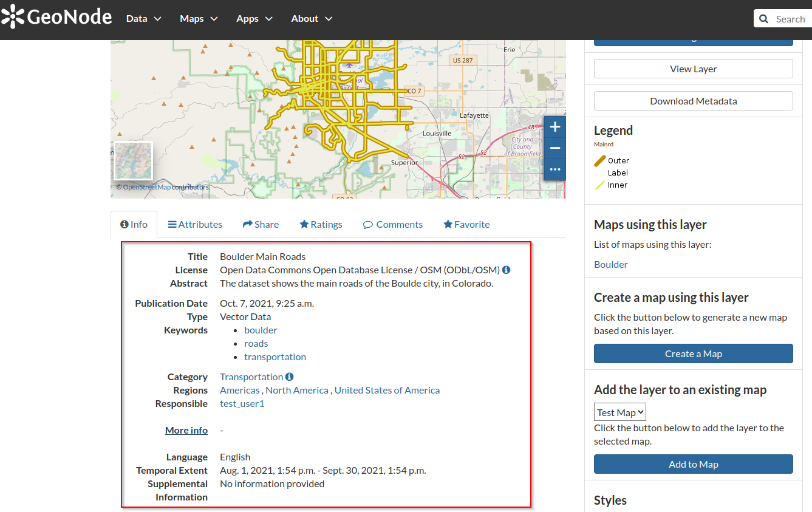This screenshot has width=812, height=512.
Task: Open the map's more options ellipsis button
Action: [554, 169]
